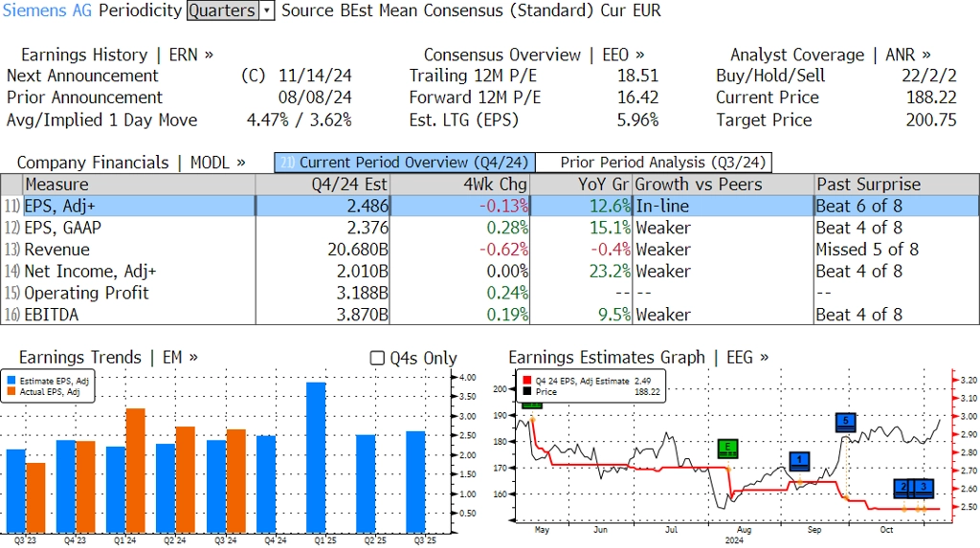The height and width of the screenshot is (548, 980).
Task: Click Trailing 12M P/E value 18.51
Action: (638, 77)
